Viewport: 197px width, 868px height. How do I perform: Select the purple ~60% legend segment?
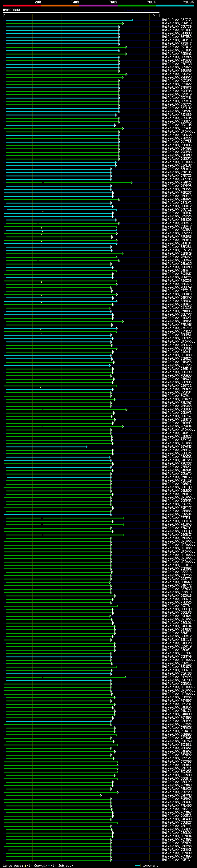98,6
